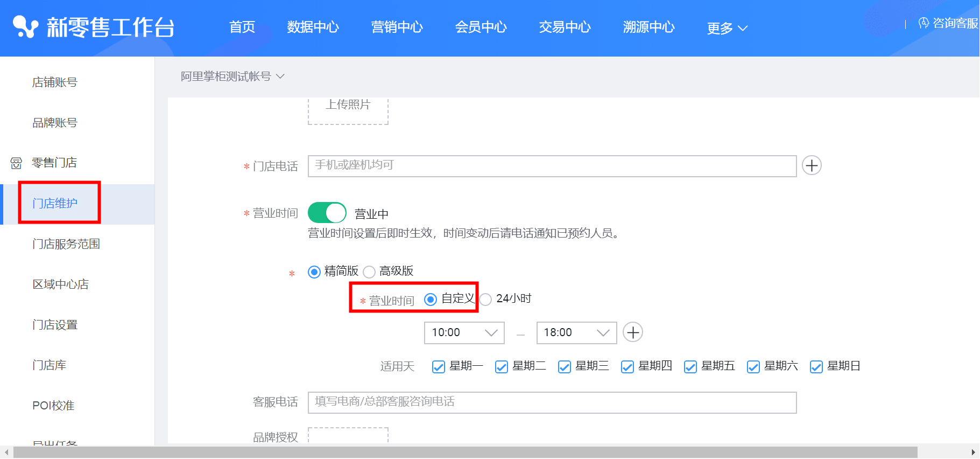Image resolution: width=980 pixels, height=459 pixels.
Task: Uncheck the 星期一 checkbox
Action: (x=439, y=367)
